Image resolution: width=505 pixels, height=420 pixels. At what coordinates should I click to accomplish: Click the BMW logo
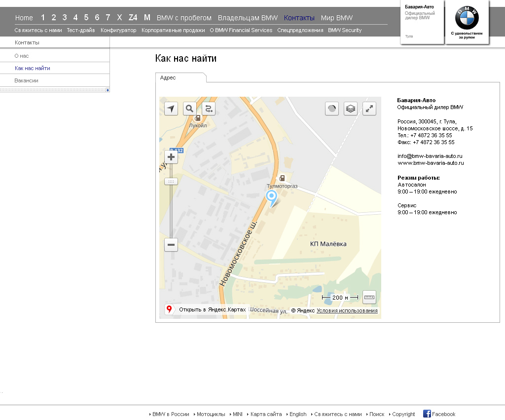coord(467,17)
